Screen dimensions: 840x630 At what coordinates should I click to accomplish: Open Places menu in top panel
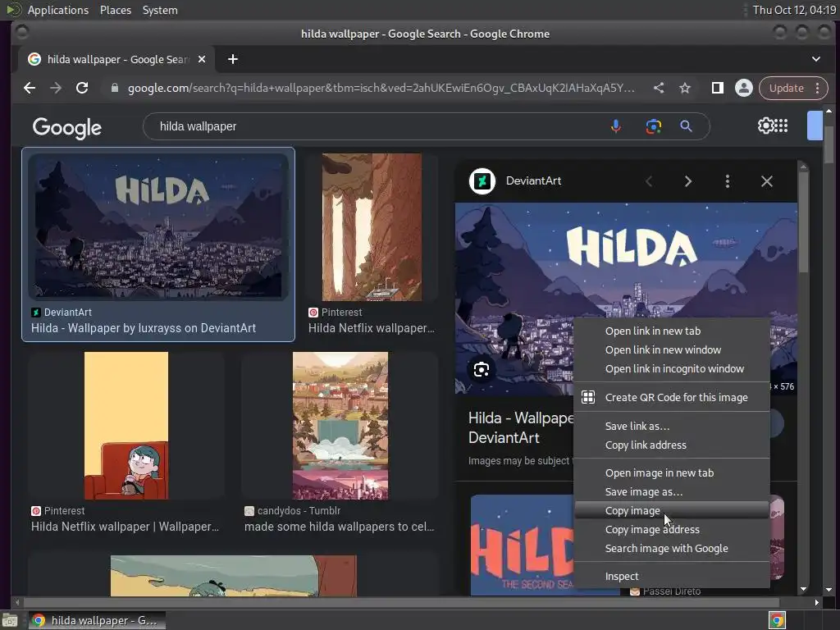(x=115, y=10)
